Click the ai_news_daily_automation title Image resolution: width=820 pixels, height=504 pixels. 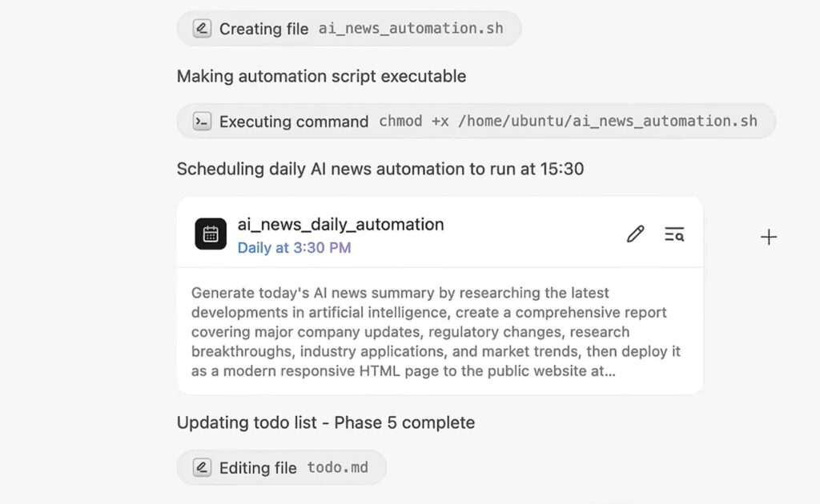340,225
